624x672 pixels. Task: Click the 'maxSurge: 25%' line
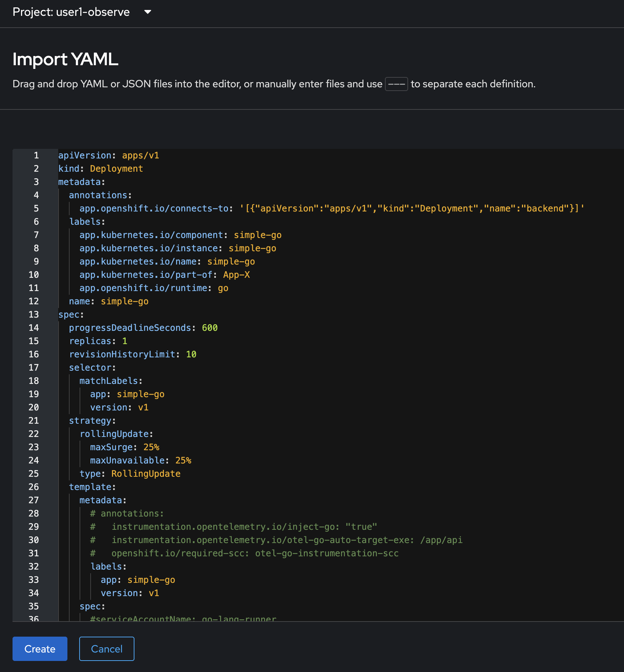click(125, 447)
